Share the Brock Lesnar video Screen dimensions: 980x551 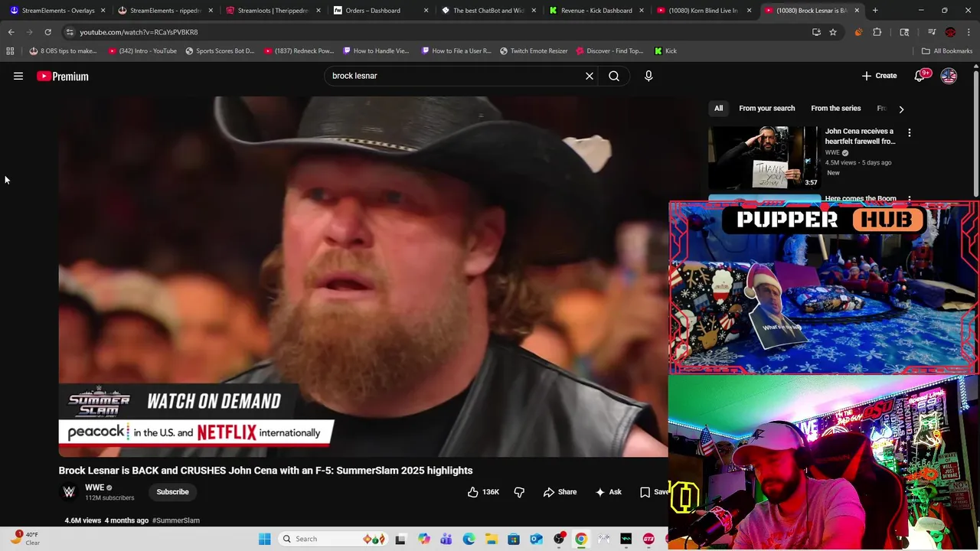click(560, 492)
